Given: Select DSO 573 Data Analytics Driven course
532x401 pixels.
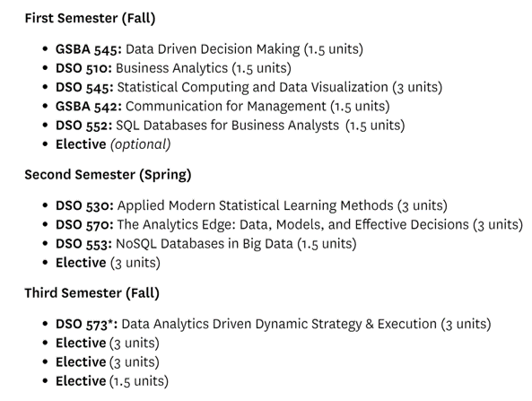Looking at the screenshot, I should click(x=273, y=324).
